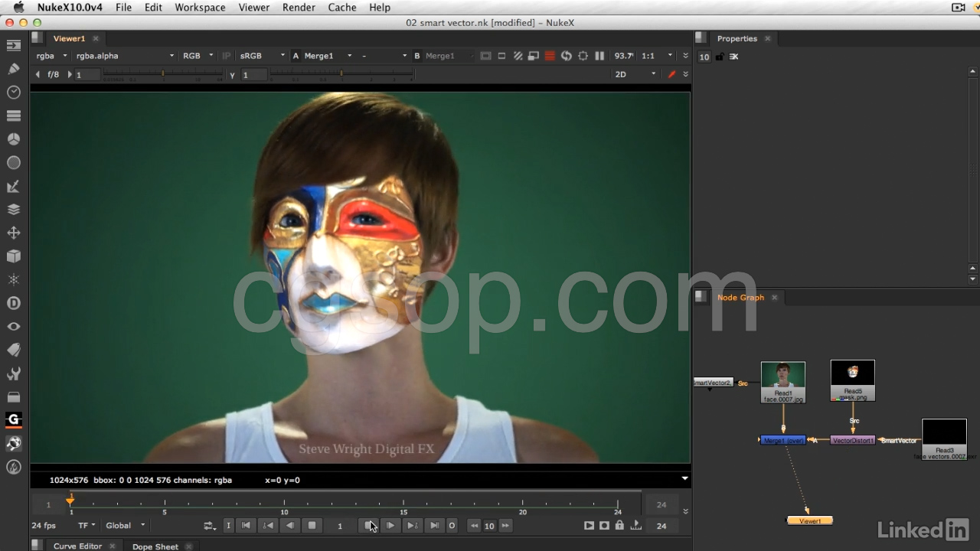Open the Global frame range dropdown

click(x=126, y=526)
